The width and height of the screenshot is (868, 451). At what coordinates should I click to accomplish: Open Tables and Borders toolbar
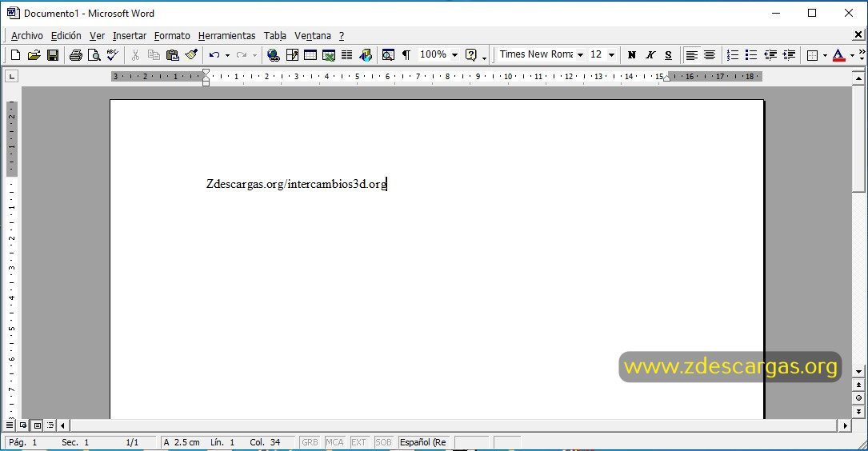[292, 55]
